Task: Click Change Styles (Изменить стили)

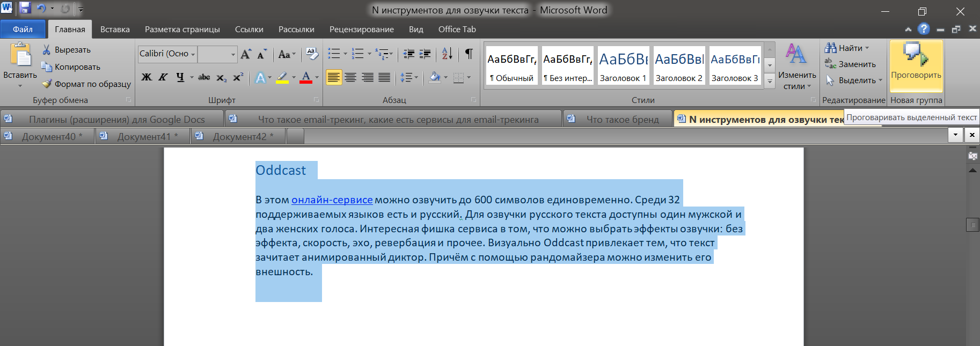Action: click(x=797, y=67)
